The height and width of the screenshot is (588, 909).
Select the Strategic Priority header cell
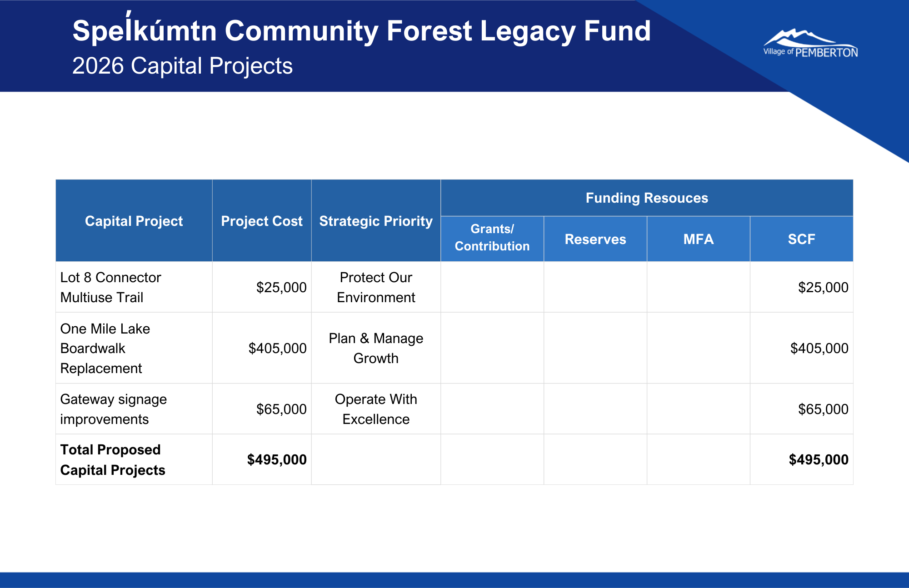(x=375, y=221)
